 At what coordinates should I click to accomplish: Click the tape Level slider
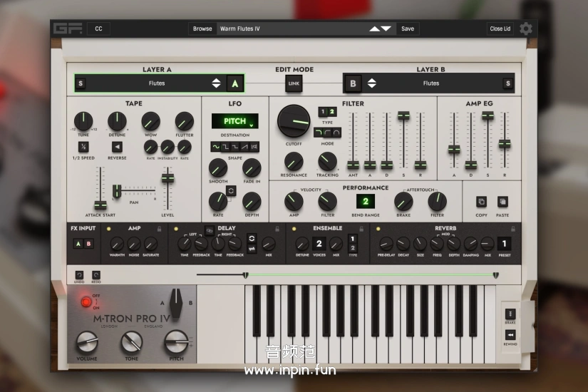[167, 178]
